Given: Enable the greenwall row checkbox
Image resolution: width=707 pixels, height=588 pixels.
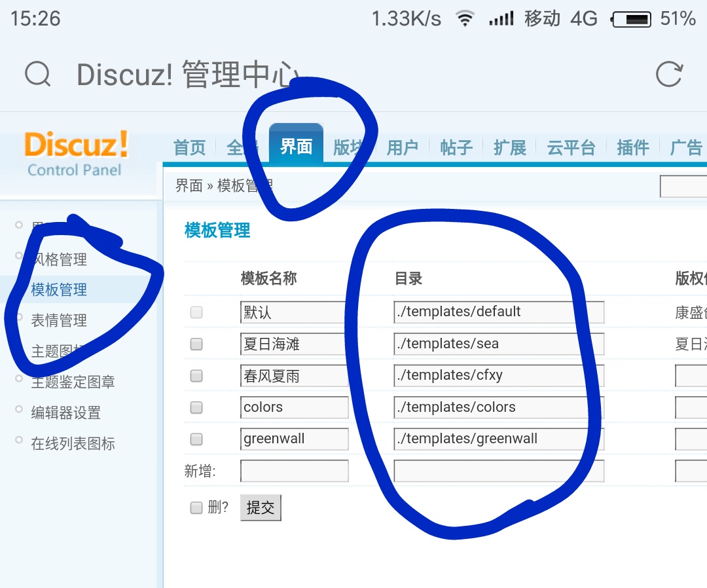Looking at the screenshot, I should [196, 439].
